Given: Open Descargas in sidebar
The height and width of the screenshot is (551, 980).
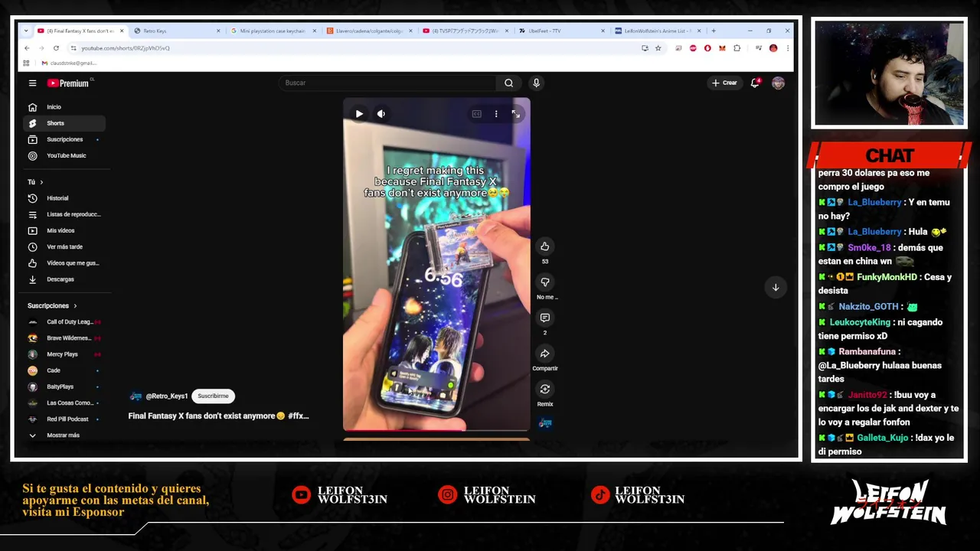Looking at the screenshot, I should [64, 279].
